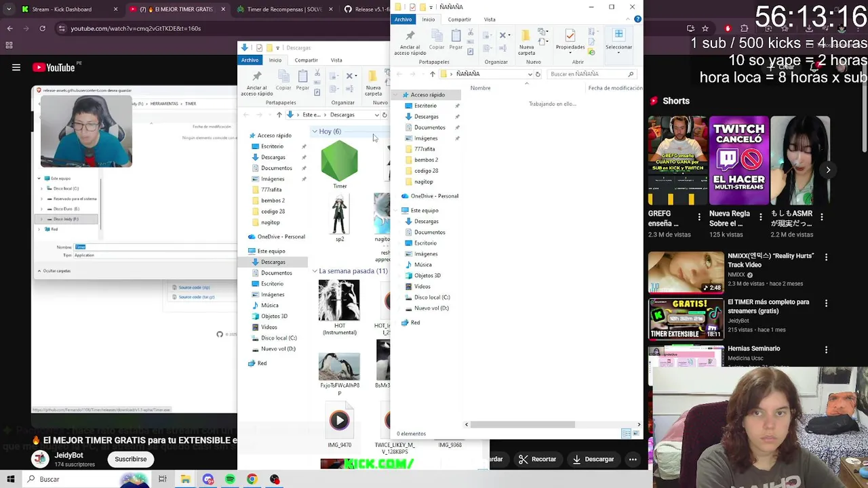
Task: Click the YouTube logo
Action: click(x=54, y=67)
